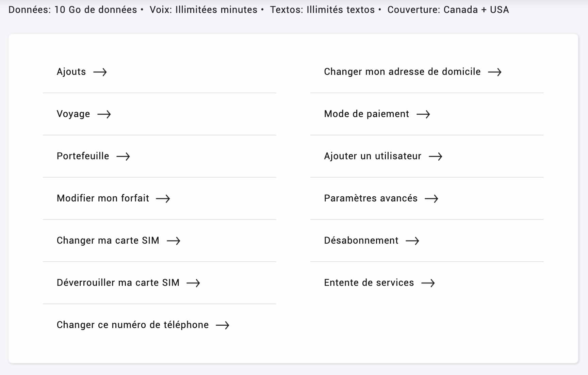Click the arrow next to Désabonnement

[412, 241]
